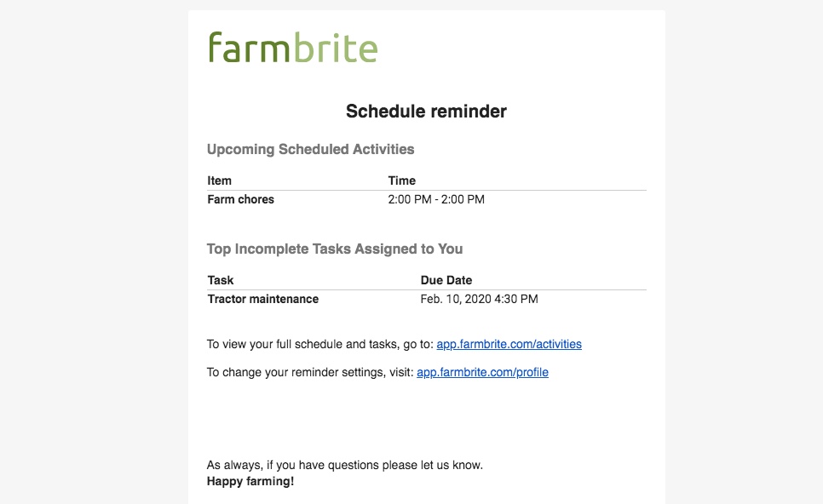Click the 2:00 PM - 2:00 PM time
This screenshot has width=823, height=504.
pyautogui.click(x=436, y=200)
